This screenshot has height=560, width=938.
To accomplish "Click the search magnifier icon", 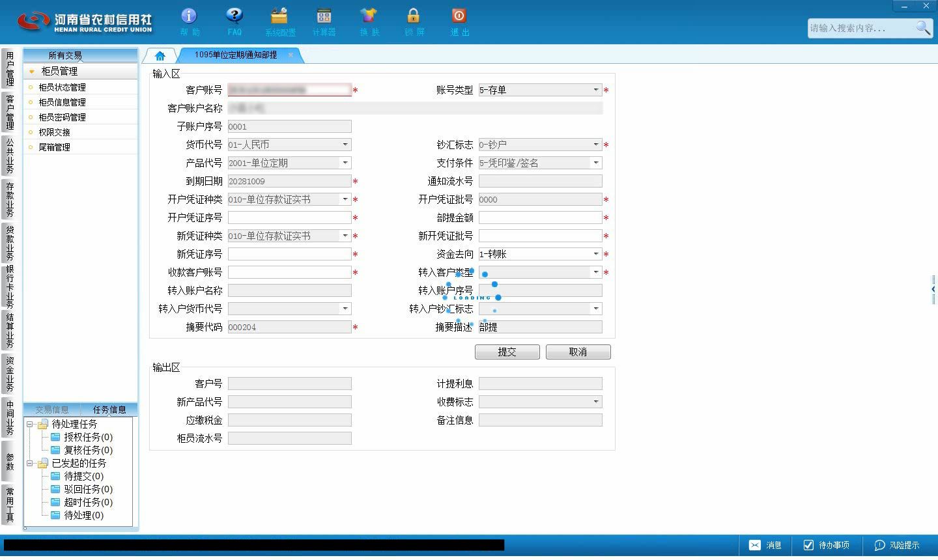I will pos(923,28).
